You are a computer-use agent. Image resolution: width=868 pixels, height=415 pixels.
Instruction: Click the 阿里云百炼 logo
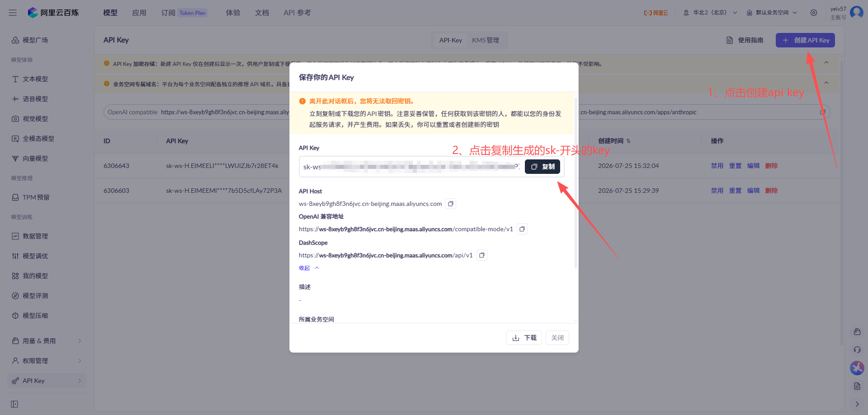point(53,13)
